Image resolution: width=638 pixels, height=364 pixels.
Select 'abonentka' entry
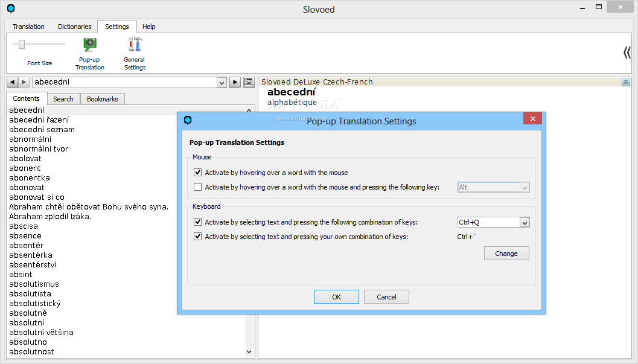coord(30,177)
